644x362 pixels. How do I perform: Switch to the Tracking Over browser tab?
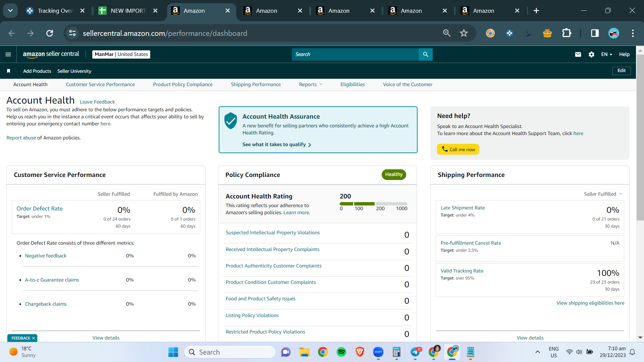(55, 11)
